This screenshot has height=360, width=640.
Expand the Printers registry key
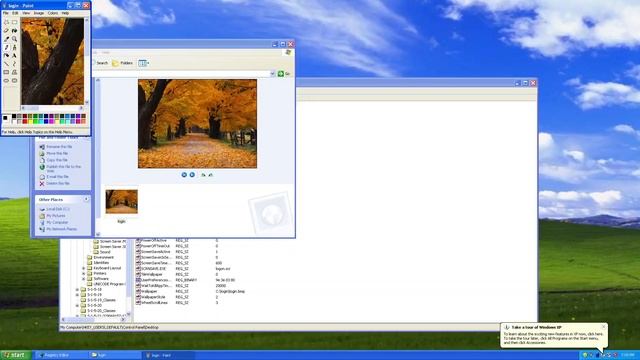coord(83,273)
